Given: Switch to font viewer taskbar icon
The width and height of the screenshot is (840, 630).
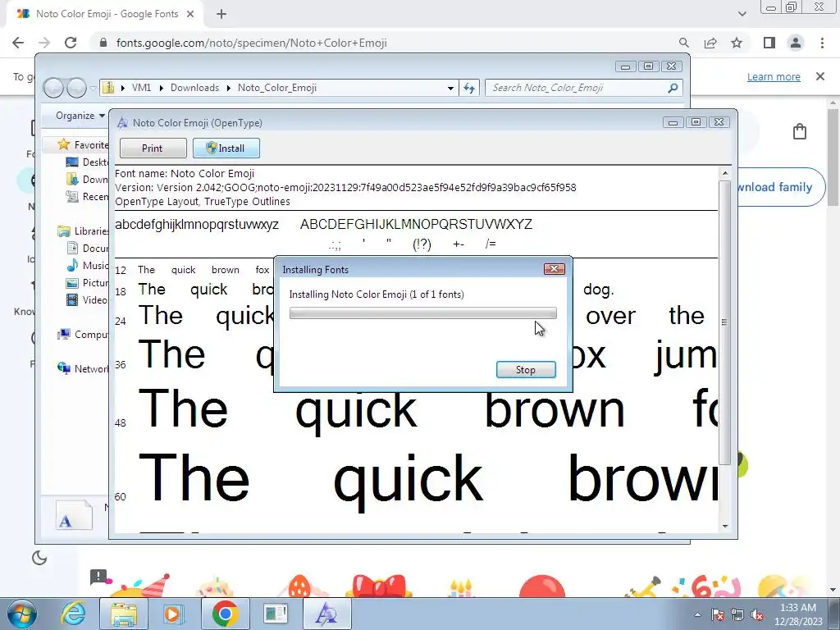Looking at the screenshot, I should pos(326,614).
